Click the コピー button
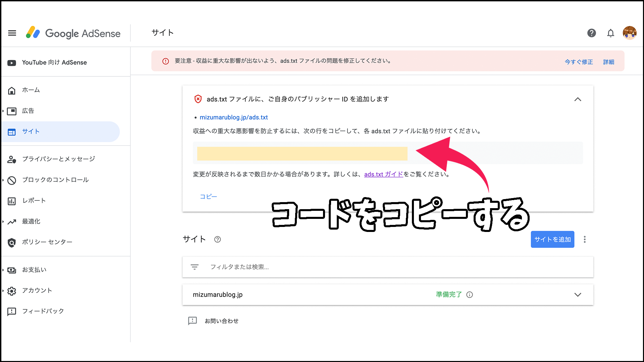Viewport: 644px width, 362px height. [x=208, y=196]
